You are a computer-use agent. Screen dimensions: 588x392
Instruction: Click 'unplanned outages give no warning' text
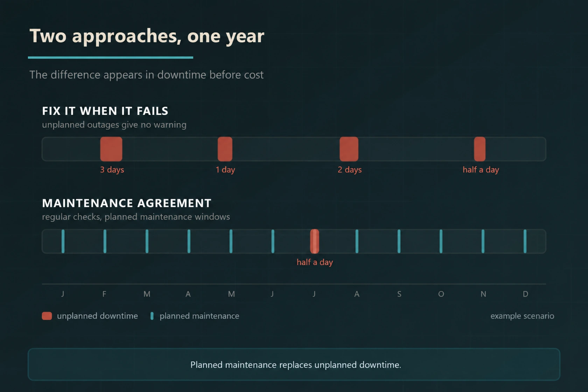pos(114,125)
